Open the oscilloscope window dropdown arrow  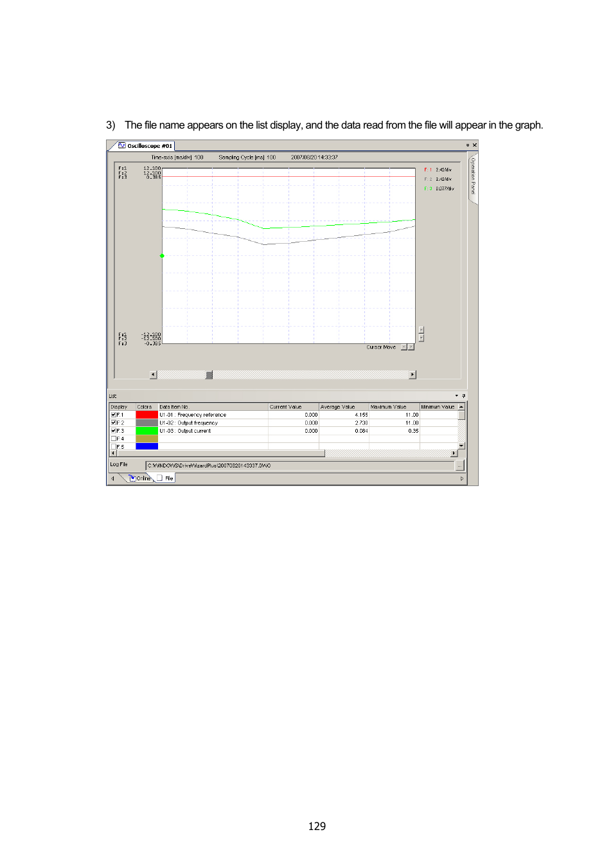468,145
